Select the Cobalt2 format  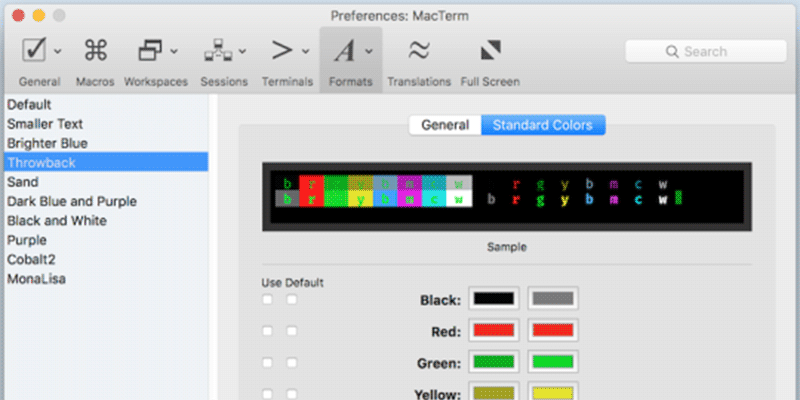click(107, 260)
